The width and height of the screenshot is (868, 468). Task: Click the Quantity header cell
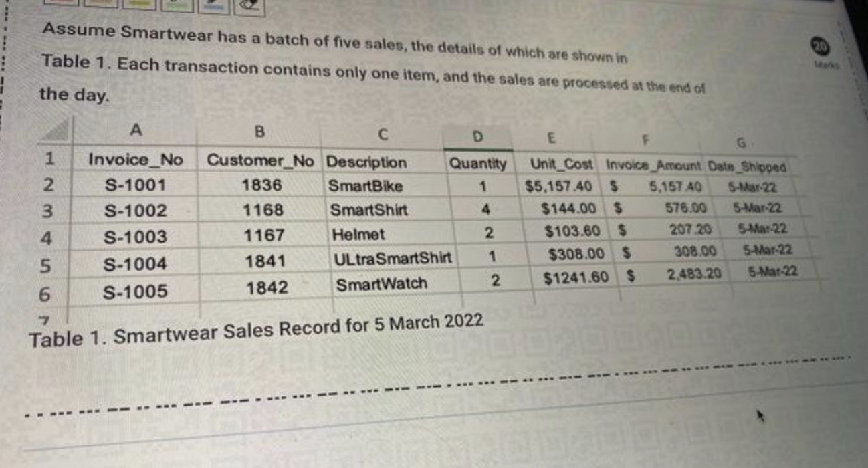point(478,163)
